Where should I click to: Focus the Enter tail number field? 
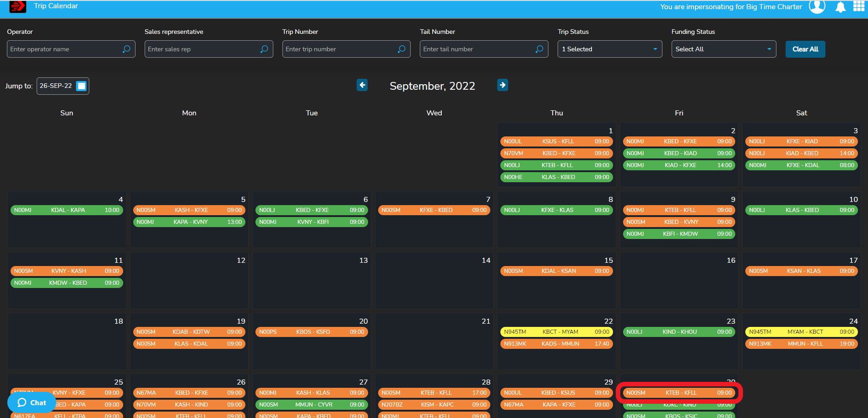click(x=476, y=49)
